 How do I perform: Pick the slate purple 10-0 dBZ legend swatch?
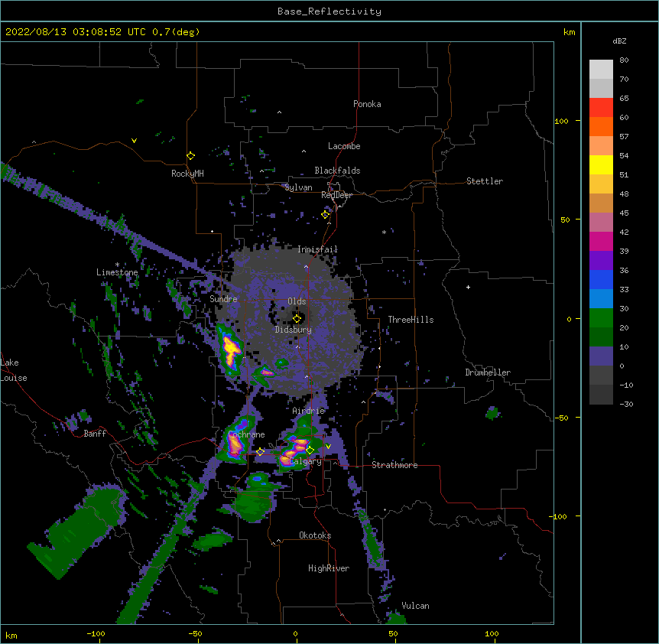coord(601,356)
